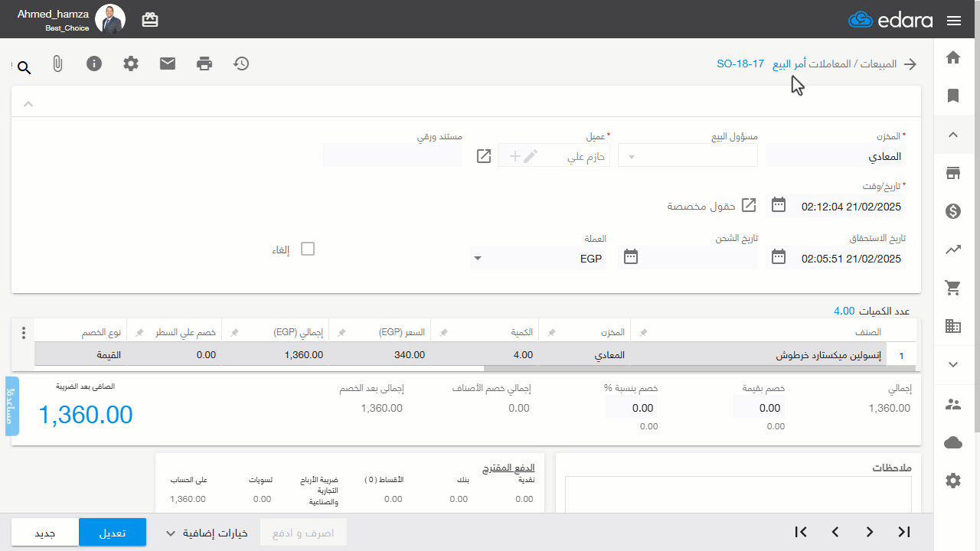Open the search magnifier tool
Screen dimensions: 980x551
point(24,67)
